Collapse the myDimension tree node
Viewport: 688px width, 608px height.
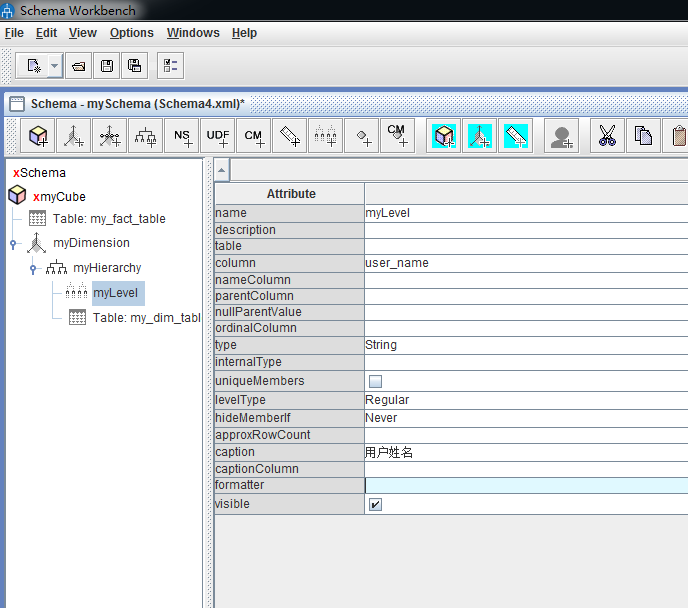(14, 243)
